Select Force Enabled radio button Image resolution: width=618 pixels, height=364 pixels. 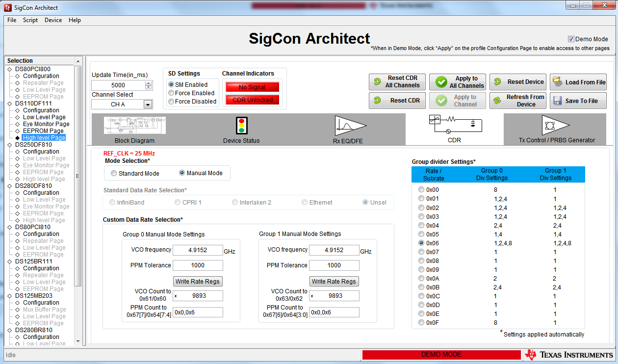(x=171, y=93)
